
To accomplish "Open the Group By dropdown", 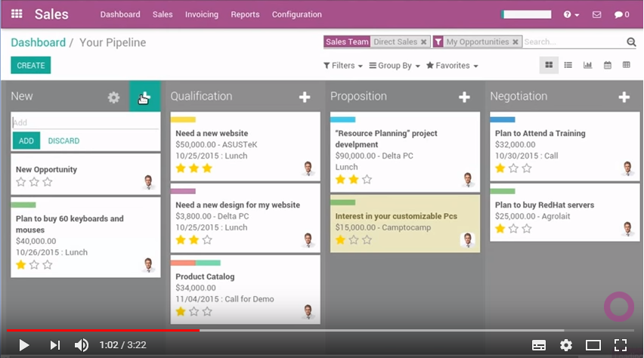I will pyautogui.click(x=395, y=66).
